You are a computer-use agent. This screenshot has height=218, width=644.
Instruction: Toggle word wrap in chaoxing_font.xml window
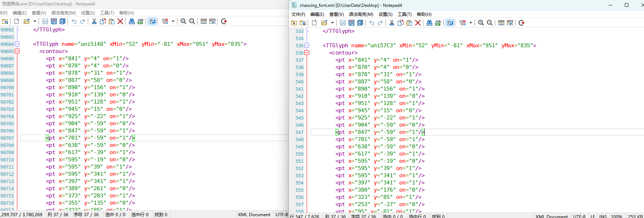[x=450, y=23]
